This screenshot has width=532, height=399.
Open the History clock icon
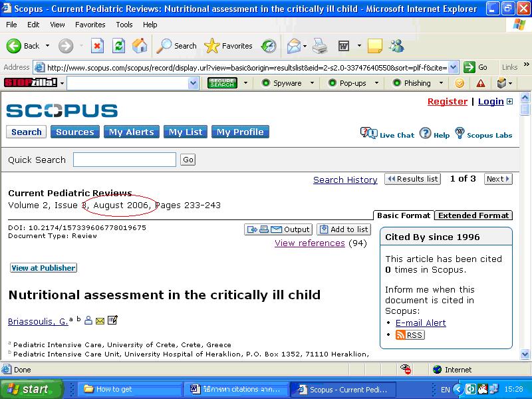tap(269, 46)
